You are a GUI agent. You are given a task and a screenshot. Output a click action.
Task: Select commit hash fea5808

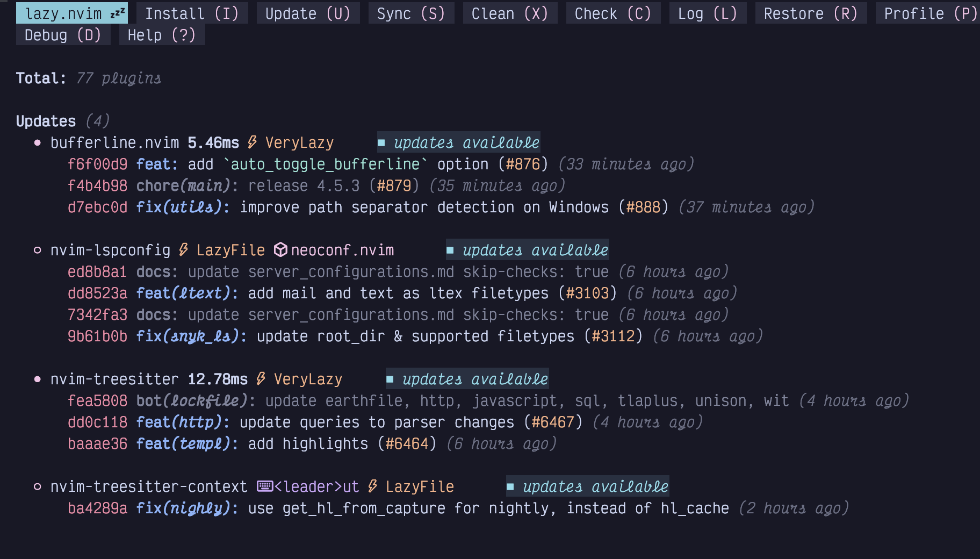(98, 400)
